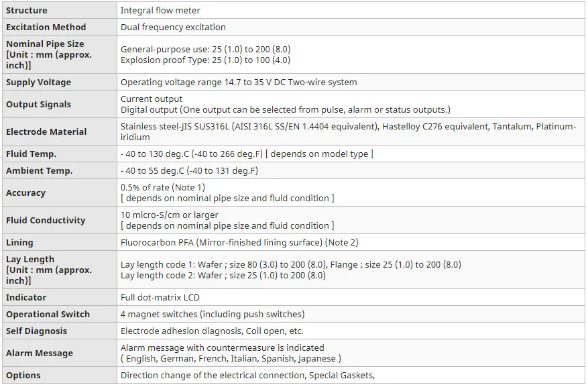The height and width of the screenshot is (385, 588).
Task: Click the Alarm Message languages list
Action: click(x=231, y=358)
